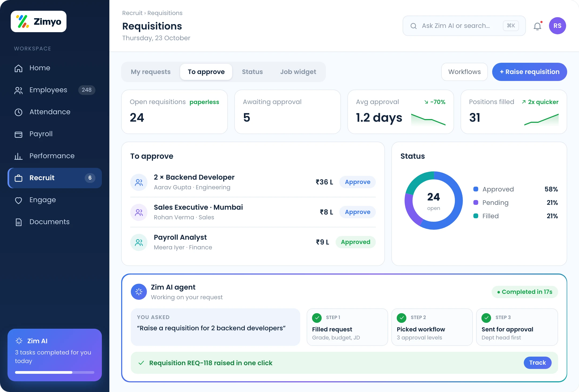The width and height of the screenshot is (579, 392).
Task: Click Raise requisition button
Action: click(x=530, y=72)
